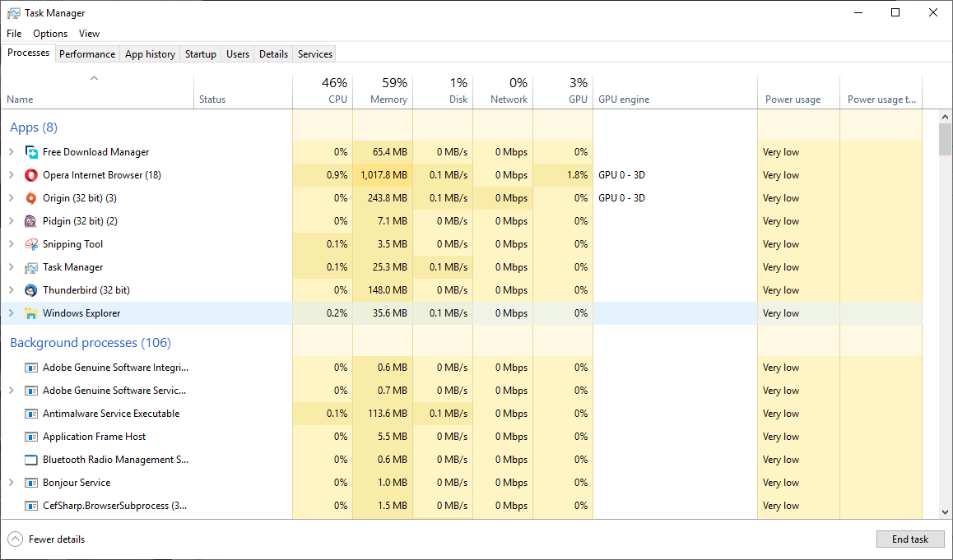Click the Free Download Manager icon
Viewport: 953px width, 560px height.
[31, 152]
